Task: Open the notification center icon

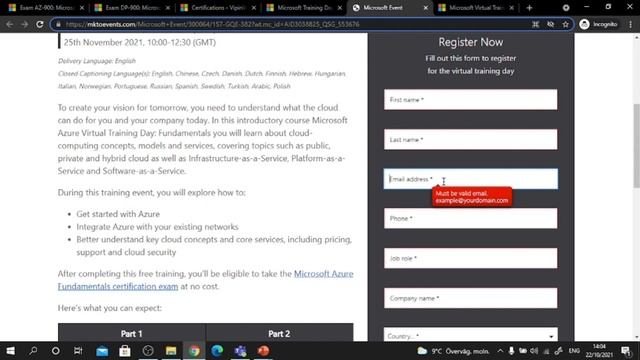Action: click(x=626, y=351)
